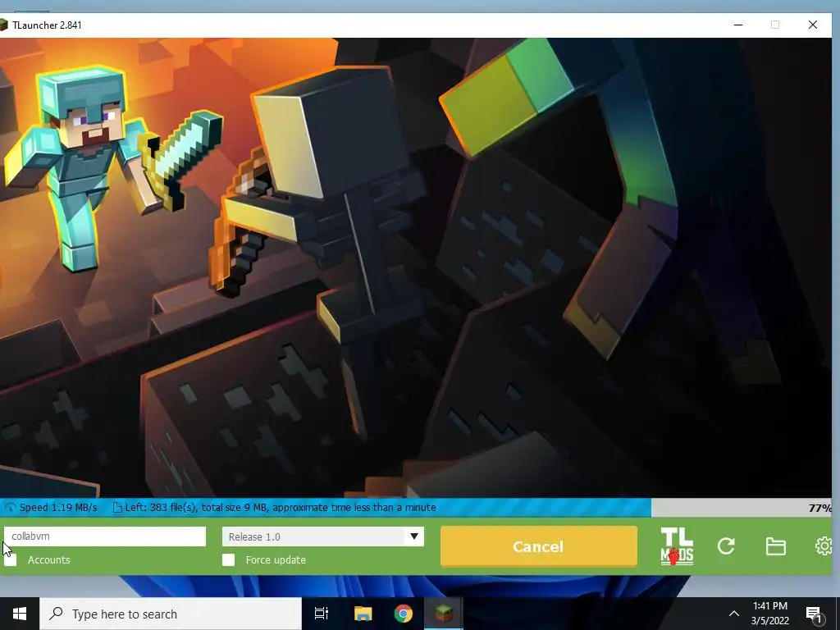Click the TLauncher title bar icon
Image resolution: width=840 pixels, height=630 pixels.
(4, 25)
